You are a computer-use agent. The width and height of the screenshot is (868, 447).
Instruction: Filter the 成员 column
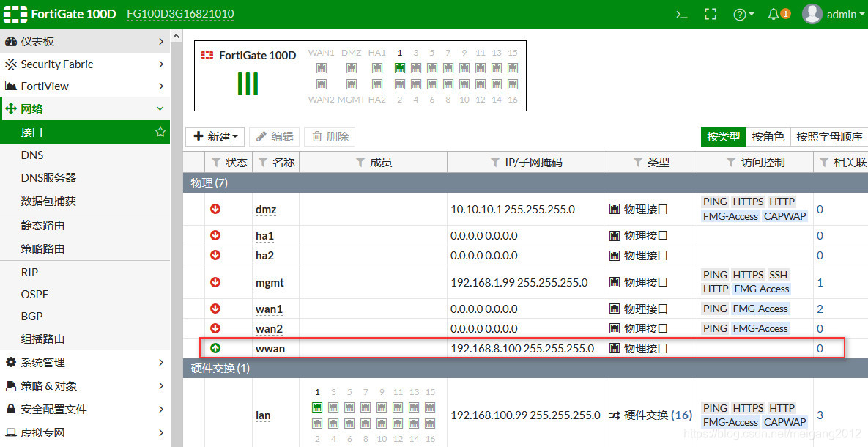tap(360, 162)
